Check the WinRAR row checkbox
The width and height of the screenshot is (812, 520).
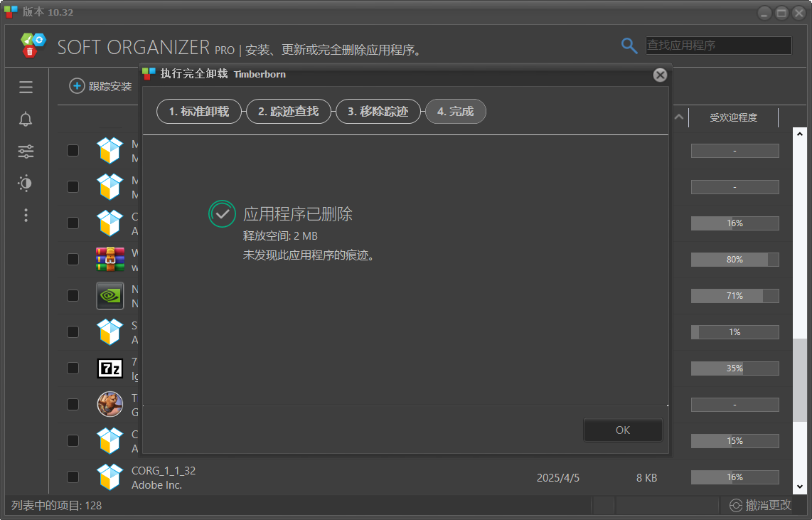click(x=73, y=259)
